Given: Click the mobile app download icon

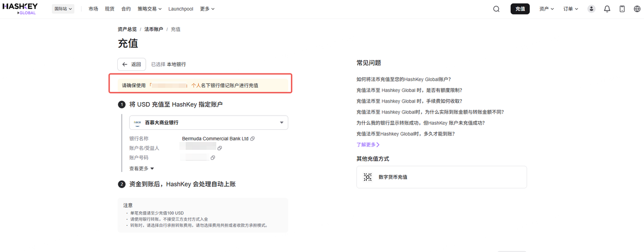Looking at the screenshot, I should (x=622, y=9).
